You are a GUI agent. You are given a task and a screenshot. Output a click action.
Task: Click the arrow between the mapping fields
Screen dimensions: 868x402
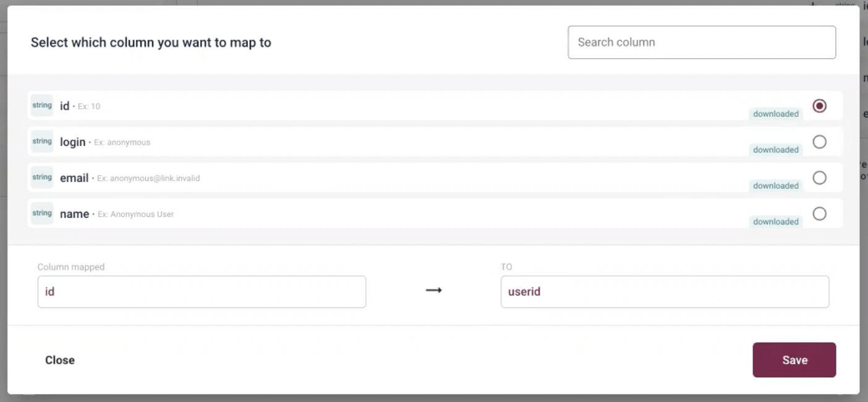[x=433, y=289]
